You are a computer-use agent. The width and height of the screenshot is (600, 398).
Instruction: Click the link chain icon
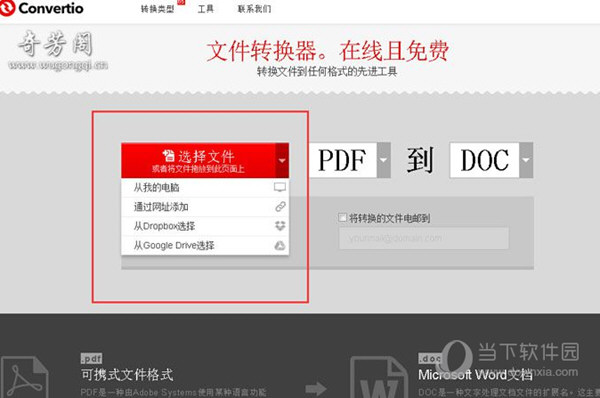[x=280, y=207]
